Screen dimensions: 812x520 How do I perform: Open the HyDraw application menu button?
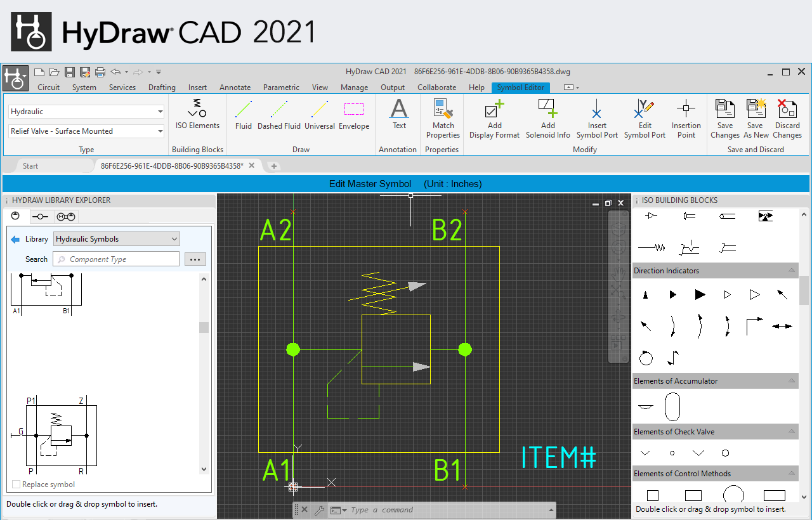tap(15, 79)
